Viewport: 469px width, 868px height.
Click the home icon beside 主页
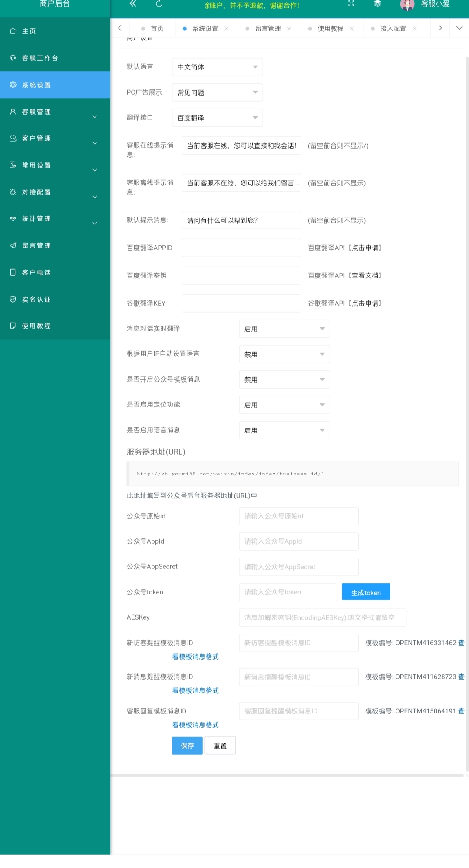click(x=13, y=31)
